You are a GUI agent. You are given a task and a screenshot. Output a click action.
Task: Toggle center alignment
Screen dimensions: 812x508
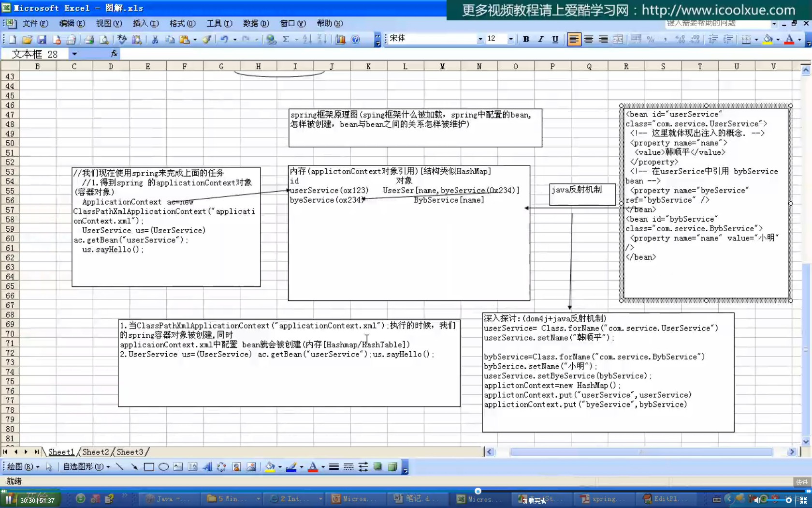tap(588, 39)
